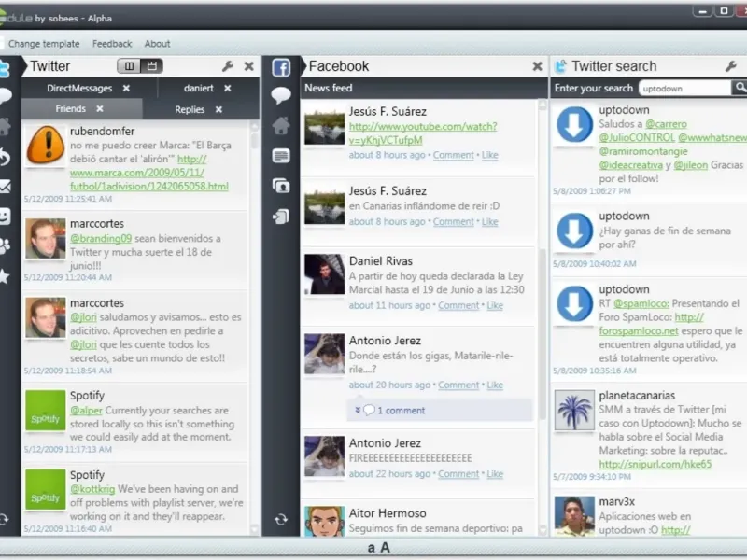Click Daniel Rivas's profile picture
Viewport: 747px width, 560px height.
click(324, 274)
